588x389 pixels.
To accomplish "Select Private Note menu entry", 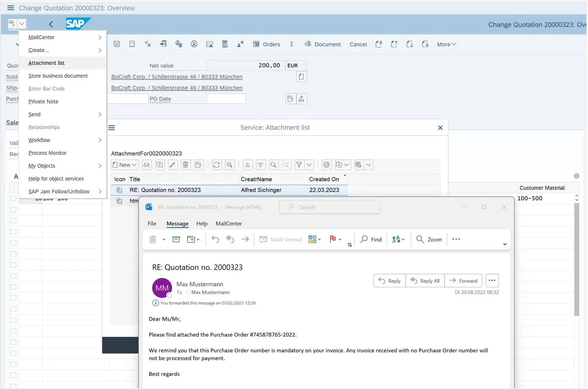I will coord(63,101).
